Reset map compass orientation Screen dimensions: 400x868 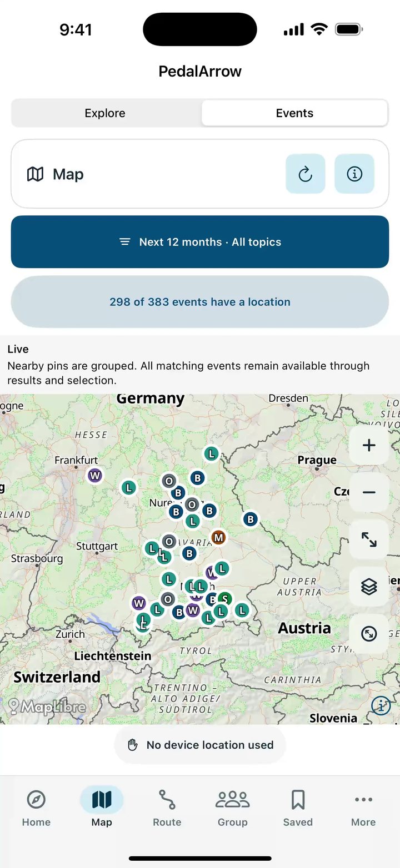pyautogui.click(x=369, y=633)
